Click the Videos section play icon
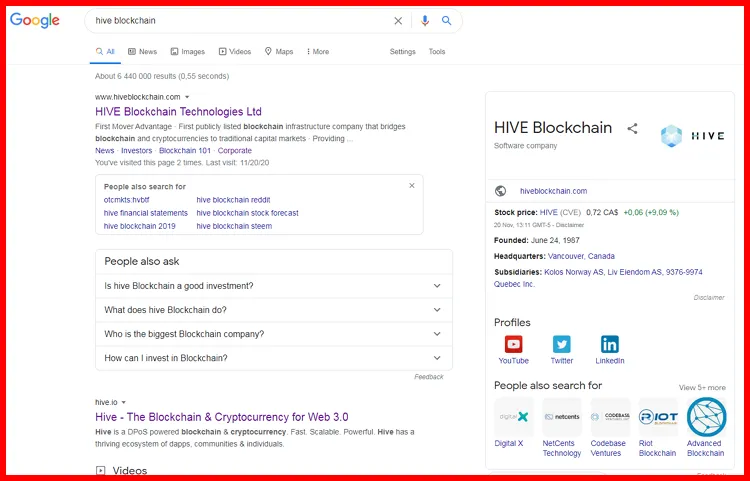This screenshot has height=481, width=750. (x=100, y=470)
